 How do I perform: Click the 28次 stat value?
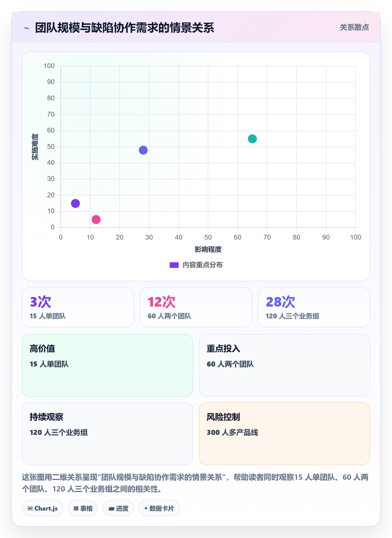point(280,302)
